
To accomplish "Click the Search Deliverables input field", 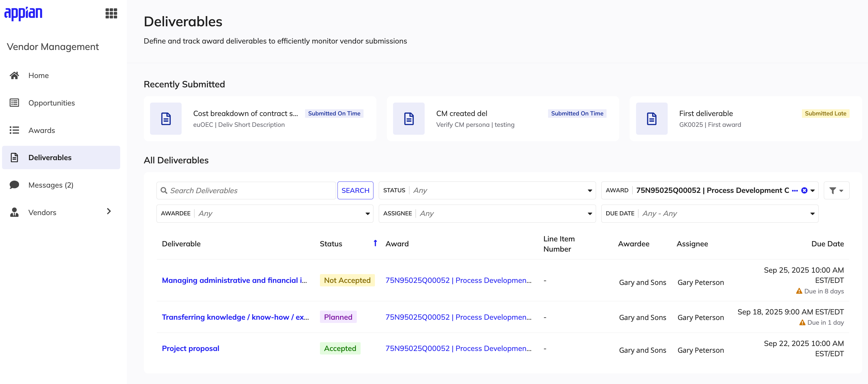I will pyautogui.click(x=246, y=191).
